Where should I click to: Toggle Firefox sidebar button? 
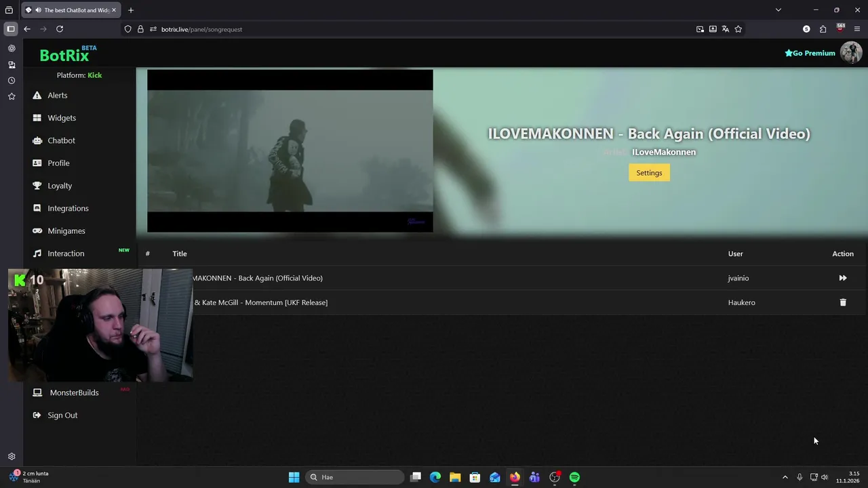click(x=10, y=29)
